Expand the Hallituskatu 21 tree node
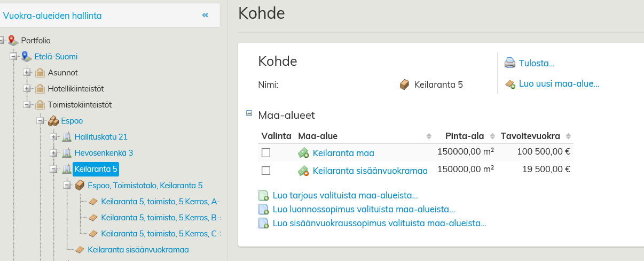 53,137
